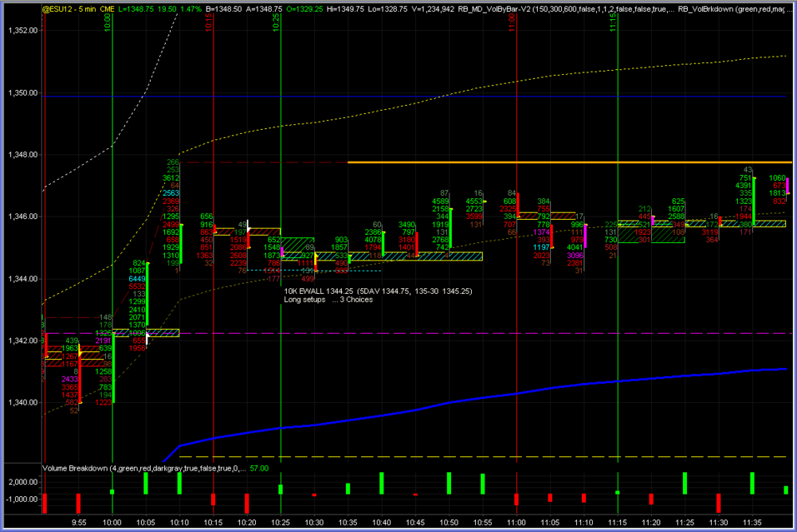This screenshot has height=532, width=797.
Task: Click the 1,350.00 price axis label
Action: (x=23, y=93)
